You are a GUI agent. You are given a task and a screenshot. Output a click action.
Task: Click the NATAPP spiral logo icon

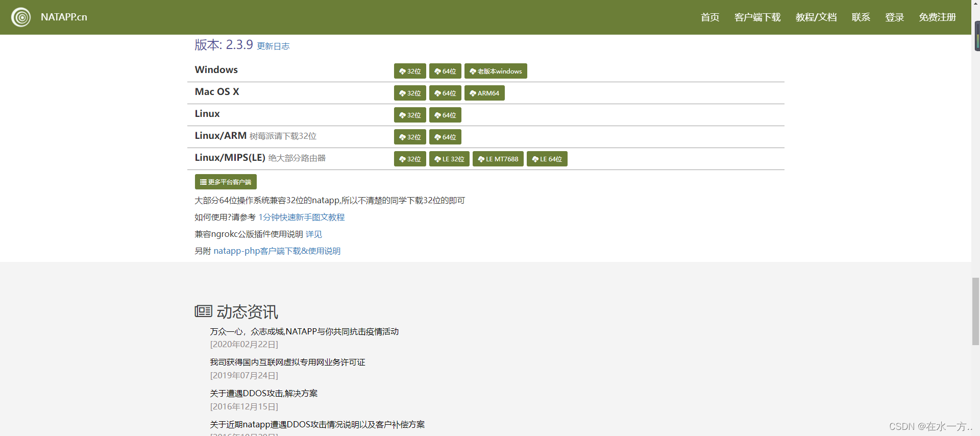click(21, 17)
